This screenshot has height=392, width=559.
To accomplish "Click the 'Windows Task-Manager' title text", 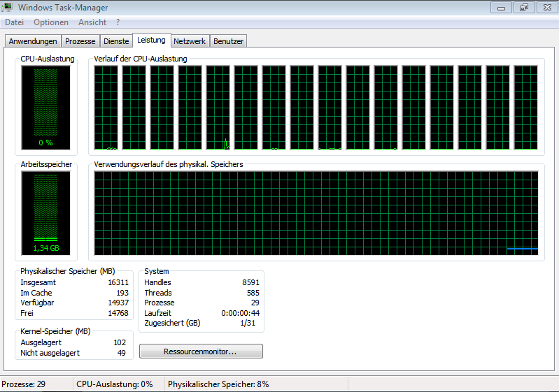I will (63, 8).
